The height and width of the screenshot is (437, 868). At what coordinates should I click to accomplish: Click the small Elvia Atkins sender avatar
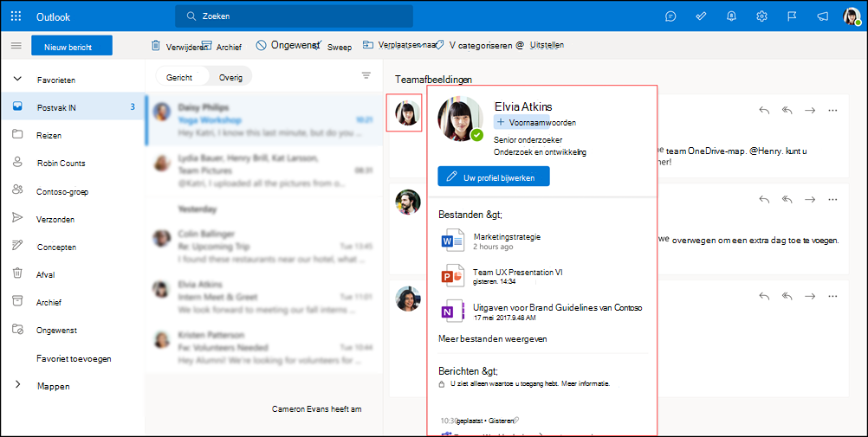(x=407, y=112)
